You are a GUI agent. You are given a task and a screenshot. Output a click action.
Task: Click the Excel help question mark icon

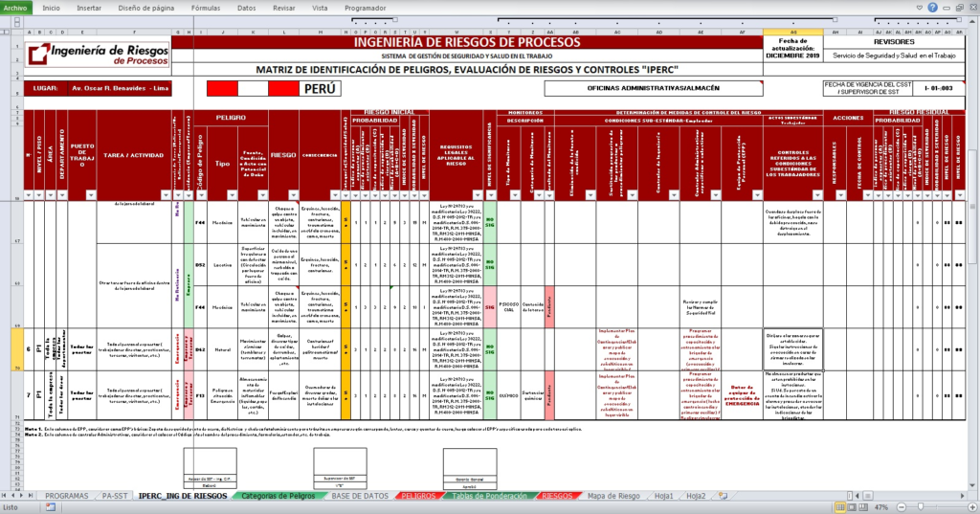[933, 8]
